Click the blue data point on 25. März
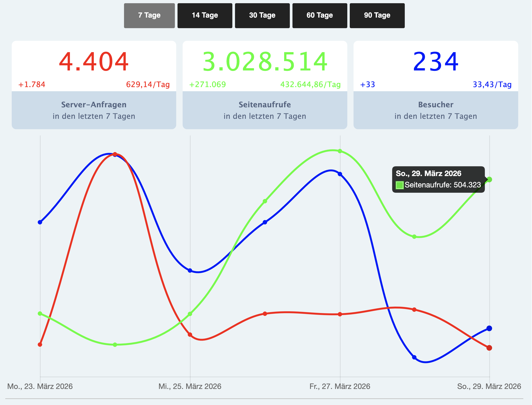 point(190,271)
